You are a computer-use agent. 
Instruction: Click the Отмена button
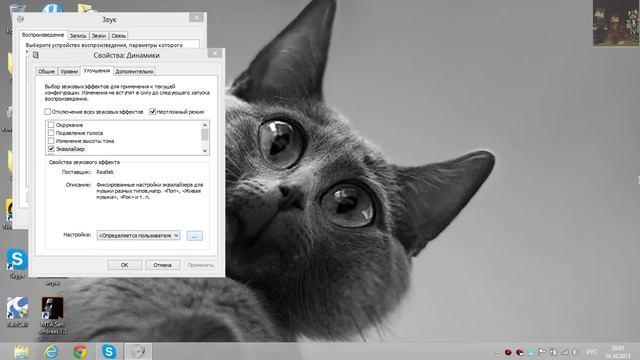coord(162,265)
